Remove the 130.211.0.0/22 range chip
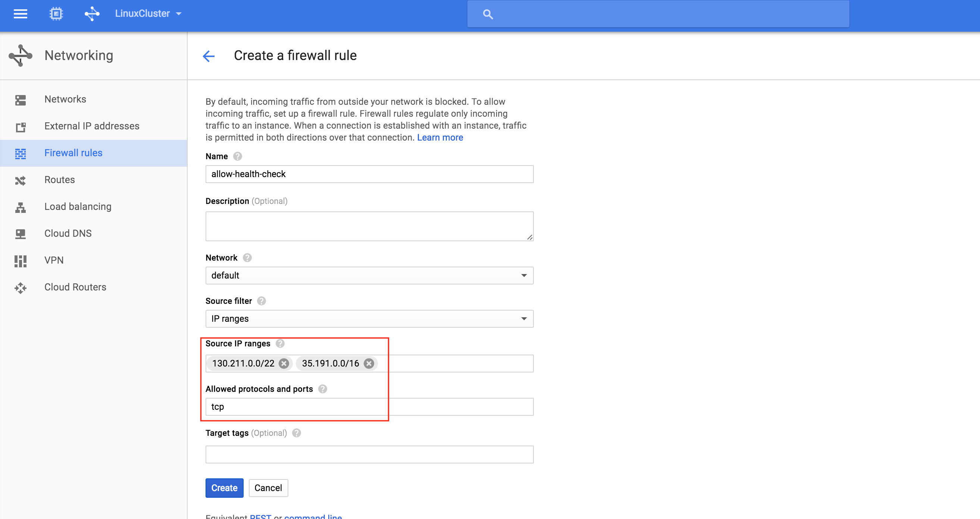This screenshot has height=519, width=980. pyautogui.click(x=284, y=364)
